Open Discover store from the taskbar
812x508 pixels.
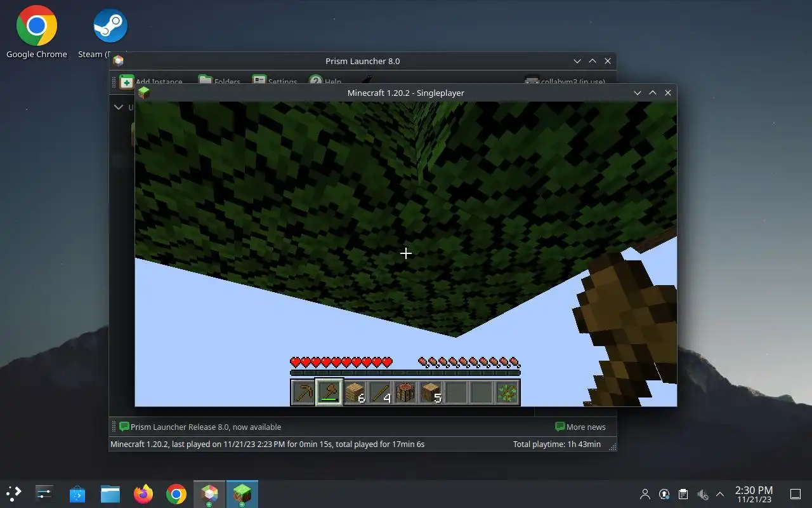[x=77, y=493]
